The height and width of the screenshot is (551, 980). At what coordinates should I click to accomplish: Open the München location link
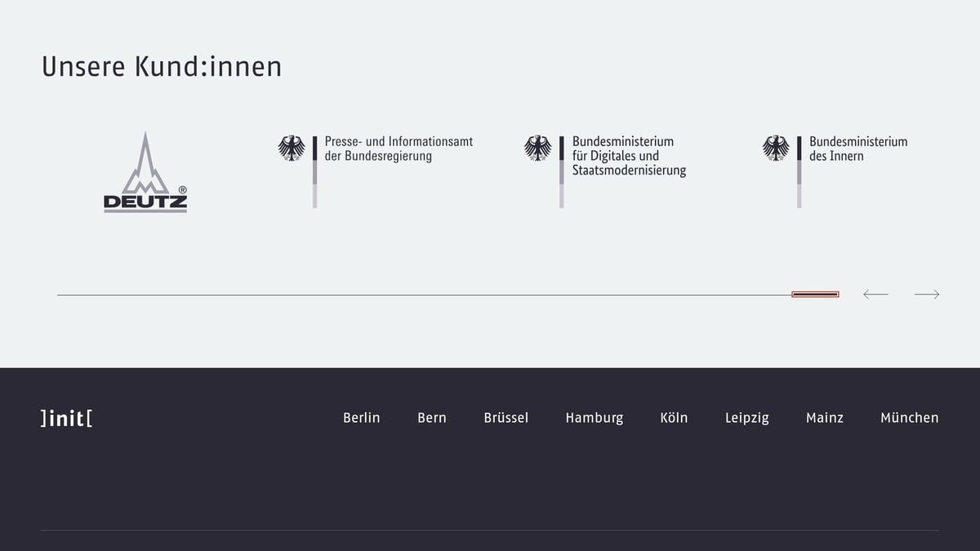(x=909, y=418)
